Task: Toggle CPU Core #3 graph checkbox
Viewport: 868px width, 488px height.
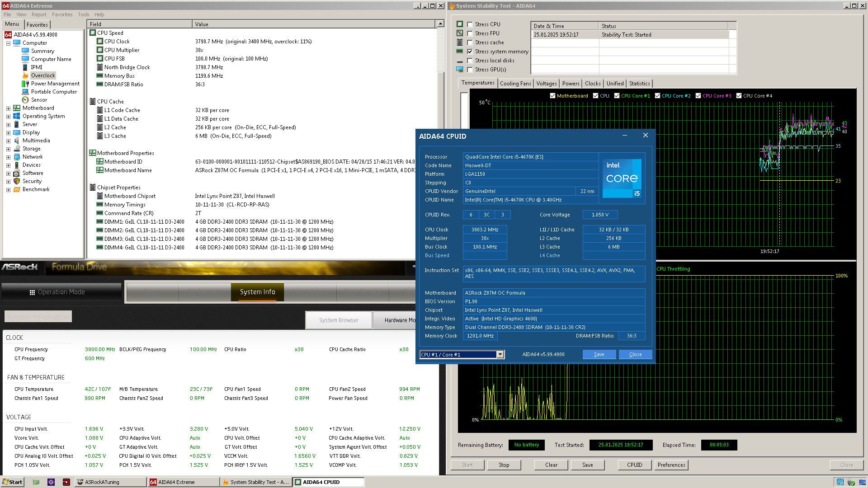Action: pyautogui.click(x=698, y=96)
